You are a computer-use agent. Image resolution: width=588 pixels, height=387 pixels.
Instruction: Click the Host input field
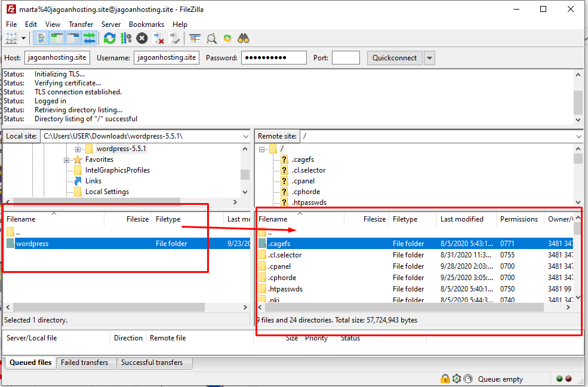point(57,58)
